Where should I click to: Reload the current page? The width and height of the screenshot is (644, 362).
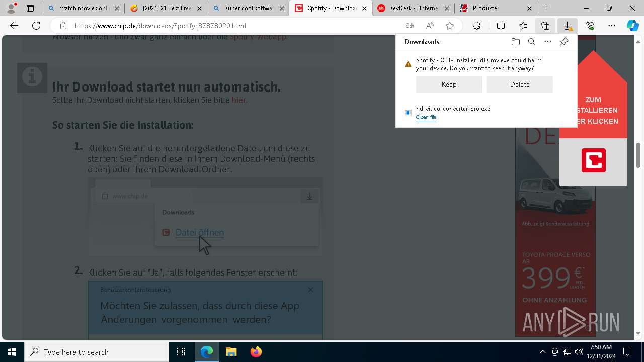[36, 26]
